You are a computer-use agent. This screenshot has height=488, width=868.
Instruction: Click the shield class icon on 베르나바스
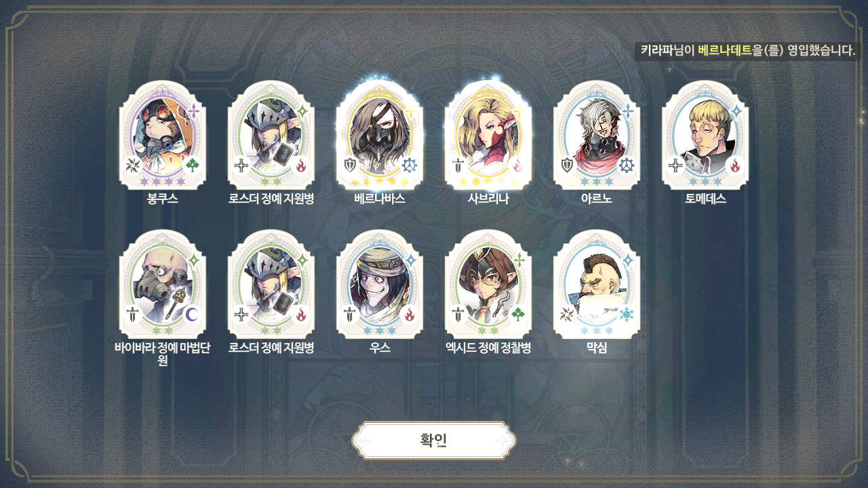pyautogui.click(x=350, y=165)
